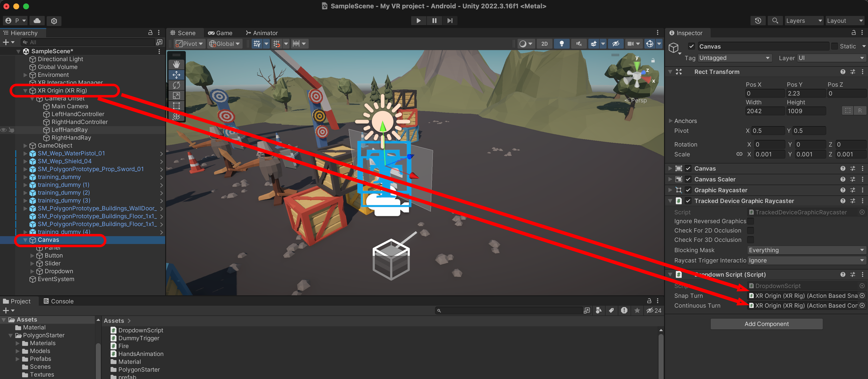868x379 pixels.
Task: Select the Hand view tool
Action: [176, 64]
